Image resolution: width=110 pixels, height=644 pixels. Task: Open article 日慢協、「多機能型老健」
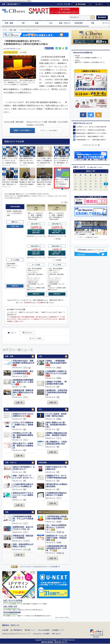[56, 362]
